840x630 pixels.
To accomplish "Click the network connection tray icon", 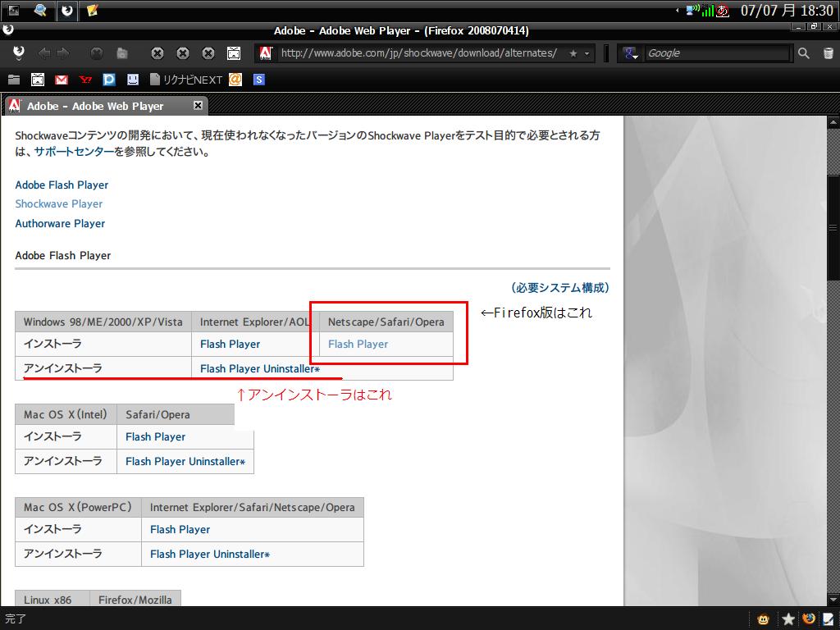I will point(692,10).
